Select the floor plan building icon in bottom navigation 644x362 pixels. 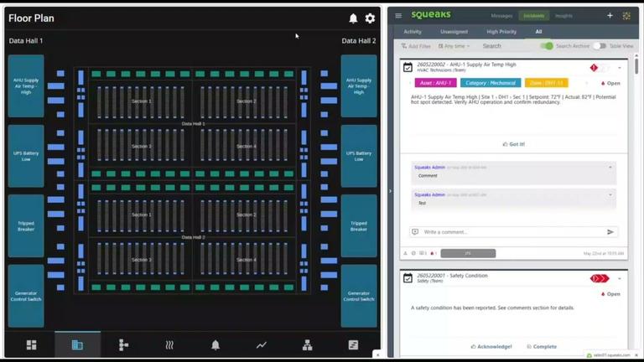coord(77,344)
